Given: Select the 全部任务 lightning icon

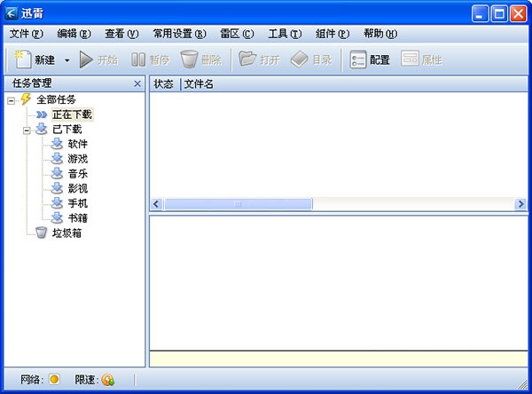Looking at the screenshot, I should [26, 98].
